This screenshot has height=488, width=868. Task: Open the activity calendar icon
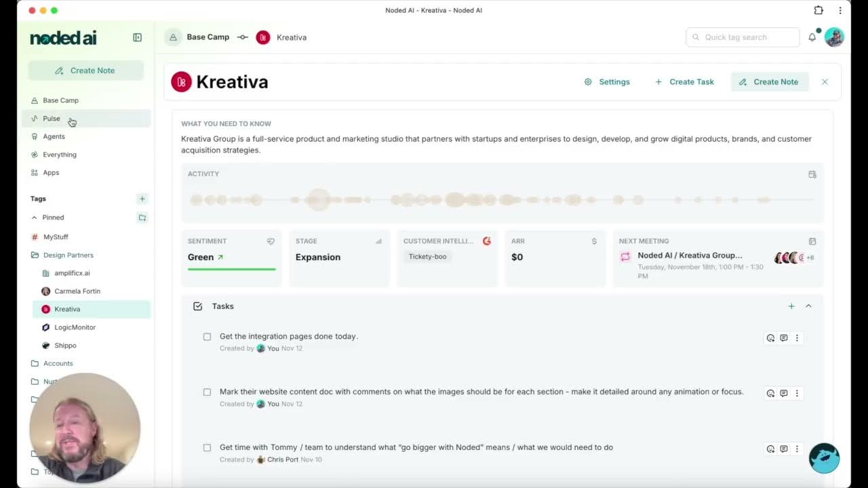812,174
